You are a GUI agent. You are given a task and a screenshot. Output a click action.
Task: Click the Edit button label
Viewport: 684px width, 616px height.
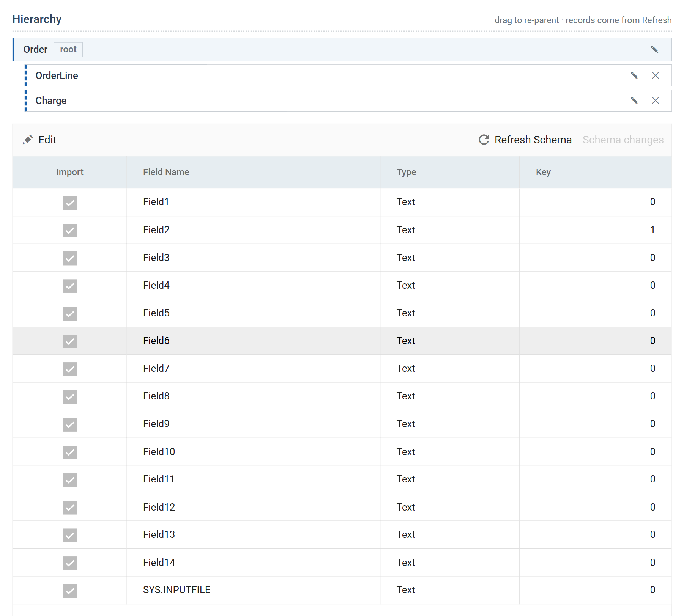point(47,140)
